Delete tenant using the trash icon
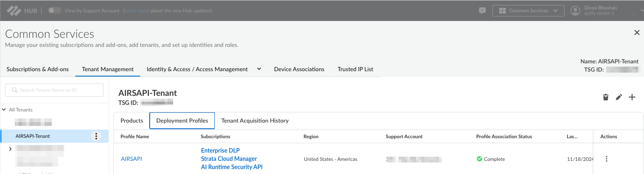This screenshot has width=644, height=174. coord(605,97)
